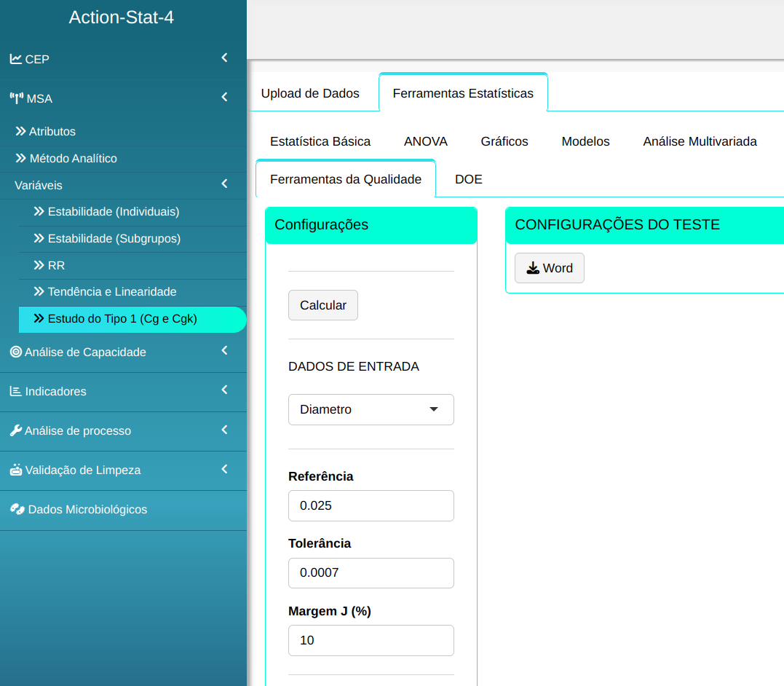Click the double-arrow icon beside Atributos
This screenshot has height=686, width=784.
click(20, 132)
